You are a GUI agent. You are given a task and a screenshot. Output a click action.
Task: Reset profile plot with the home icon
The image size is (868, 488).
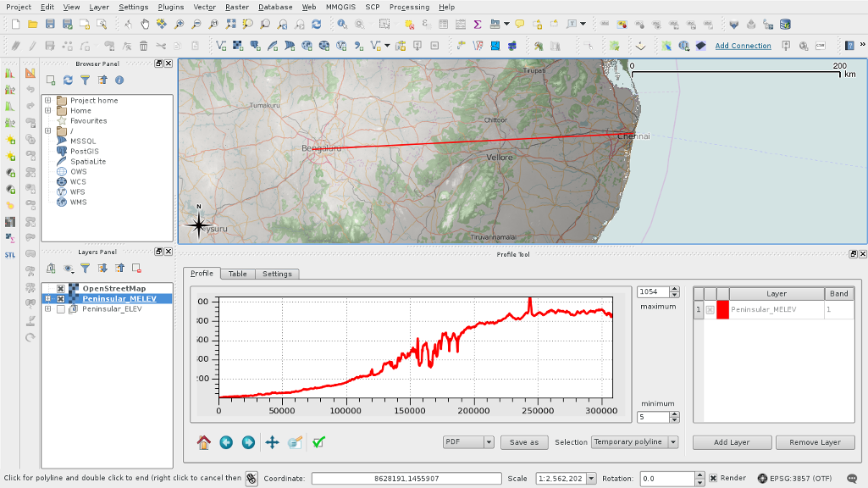pyautogui.click(x=203, y=442)
